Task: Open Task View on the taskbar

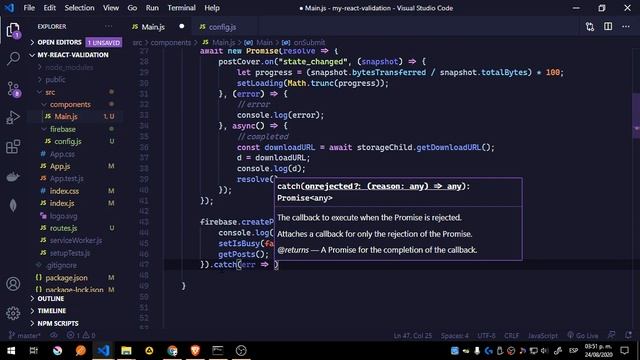Action: coord(34,351)
